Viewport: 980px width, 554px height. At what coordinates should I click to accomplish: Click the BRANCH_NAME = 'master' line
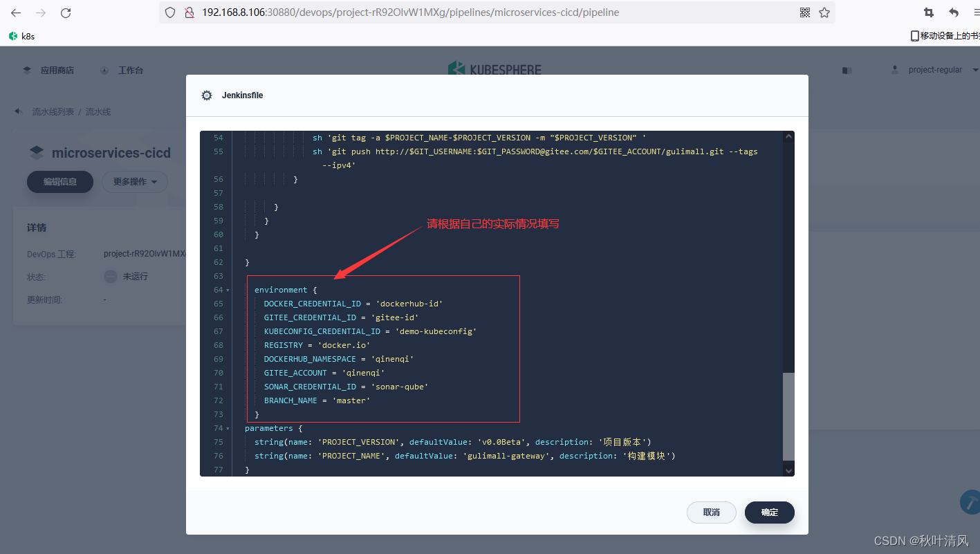click(x=317, y=400)
